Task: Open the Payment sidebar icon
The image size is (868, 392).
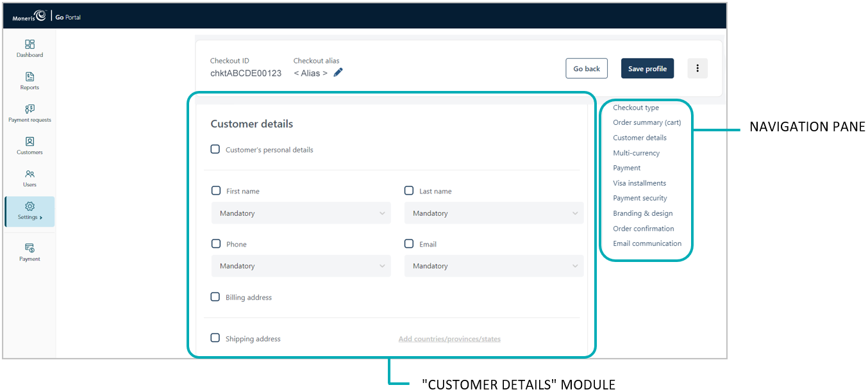Action: 29,248
